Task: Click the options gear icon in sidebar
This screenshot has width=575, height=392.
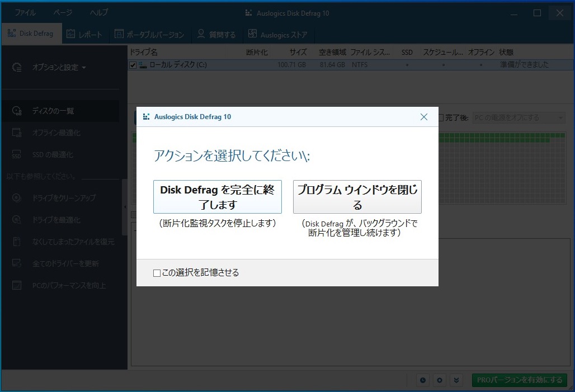Action: 17,68
